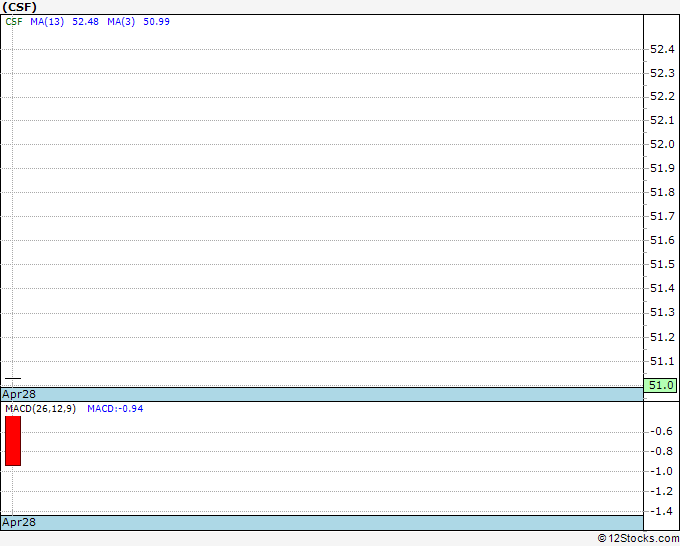This screenshot has width=680, height=546.
Task: Click the Apr28 date on MACD axis
Action: click(x=19, y=522)
